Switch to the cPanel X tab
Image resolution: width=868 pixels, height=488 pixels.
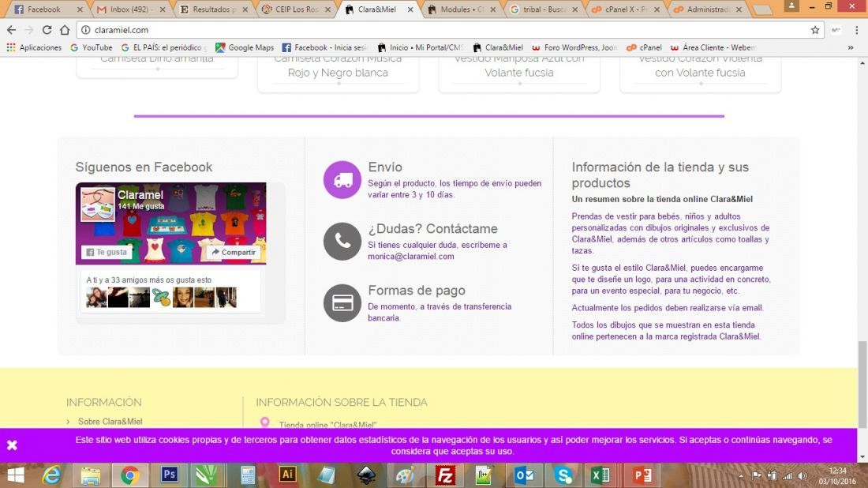(x=626, y=9)
